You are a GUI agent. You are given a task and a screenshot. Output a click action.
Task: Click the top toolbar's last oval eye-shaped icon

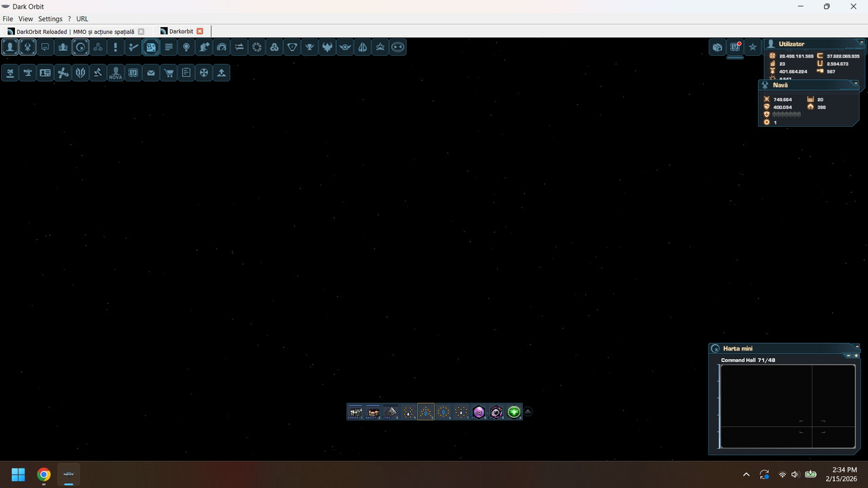(x=398, y=47)
